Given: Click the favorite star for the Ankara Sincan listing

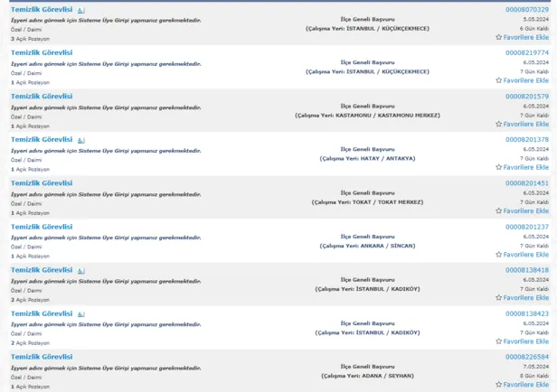Looking at the screenshot, I should click(x=498, y=254).
